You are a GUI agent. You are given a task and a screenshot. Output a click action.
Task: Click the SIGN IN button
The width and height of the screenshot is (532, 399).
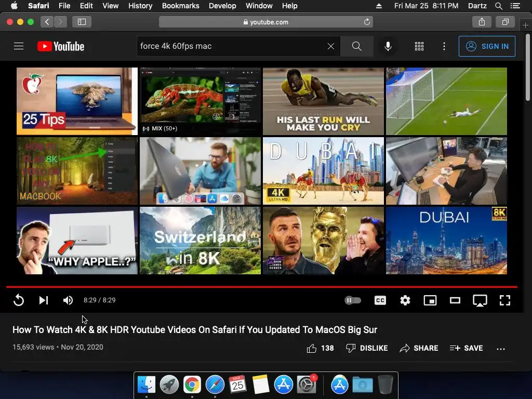pos(487,46)
